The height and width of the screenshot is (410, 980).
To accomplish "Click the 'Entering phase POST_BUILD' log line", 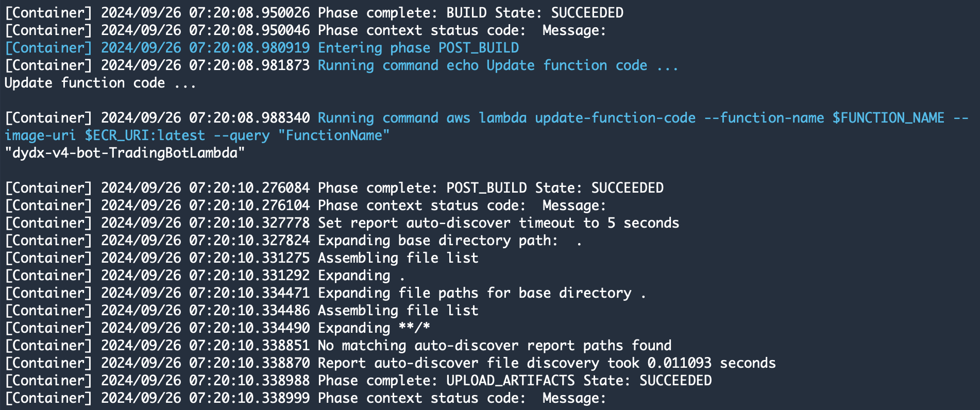I will coord(262,48).
